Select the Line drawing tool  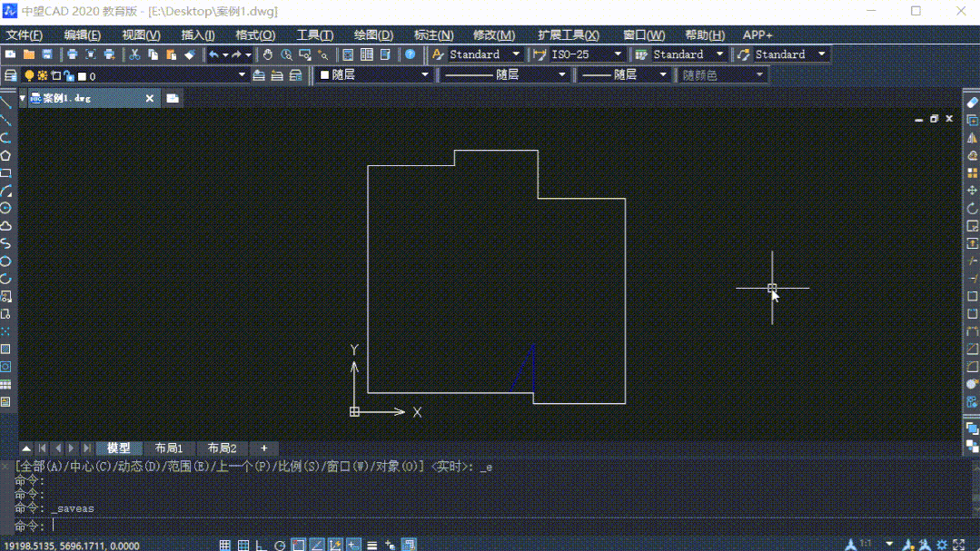pos(6,103)
